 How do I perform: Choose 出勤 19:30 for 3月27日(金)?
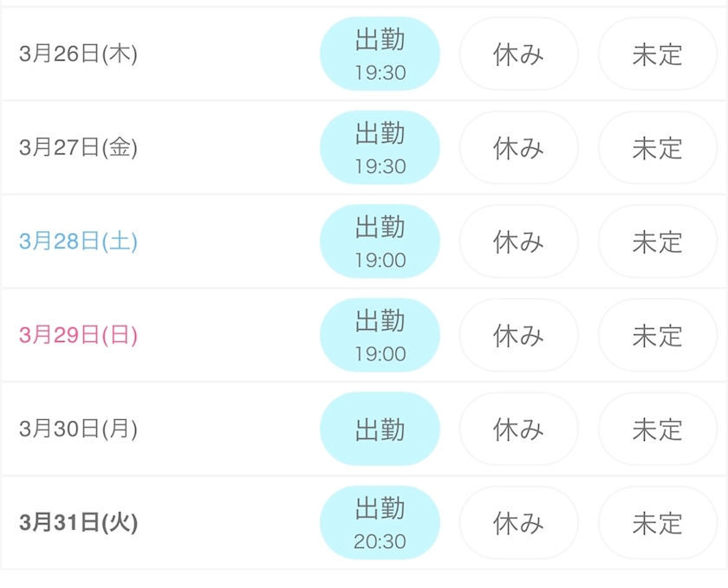[380, 147]
